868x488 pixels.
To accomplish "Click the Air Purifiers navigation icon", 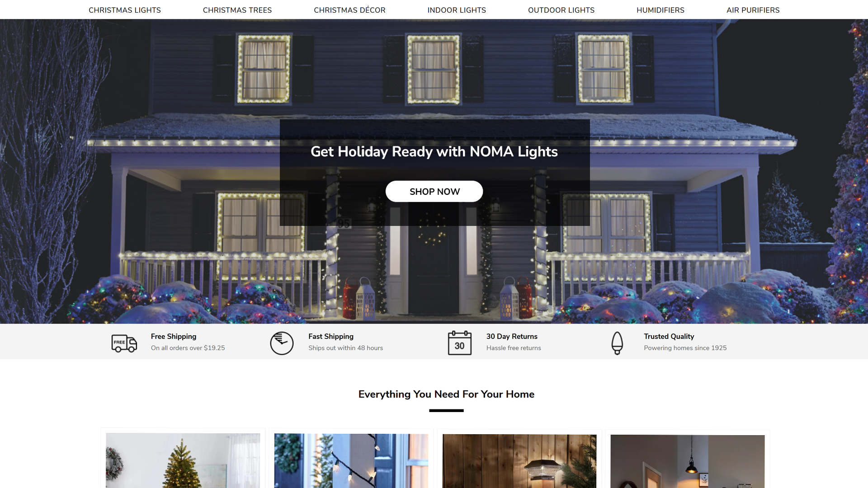I will tap(752, 9).
